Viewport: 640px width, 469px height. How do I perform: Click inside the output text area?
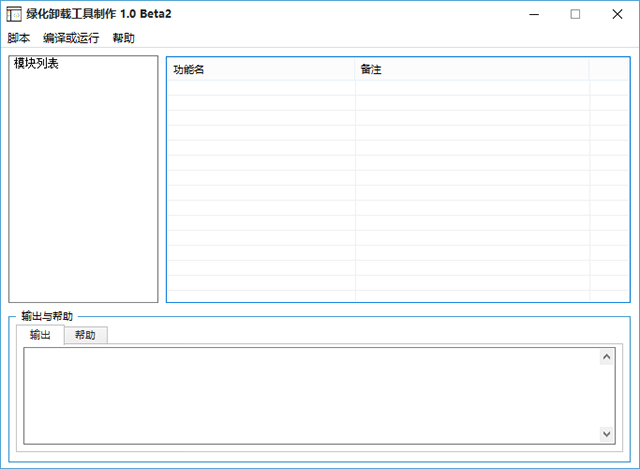[311, 396]
